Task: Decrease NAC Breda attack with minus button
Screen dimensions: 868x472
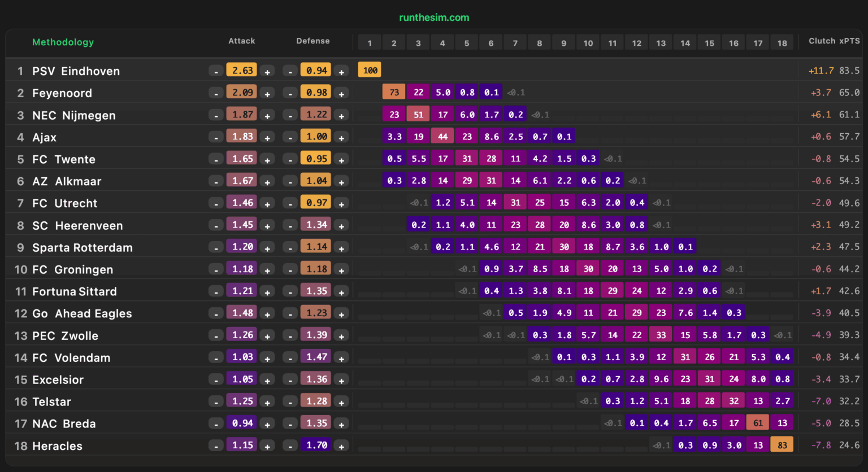Action: (216, 424)
